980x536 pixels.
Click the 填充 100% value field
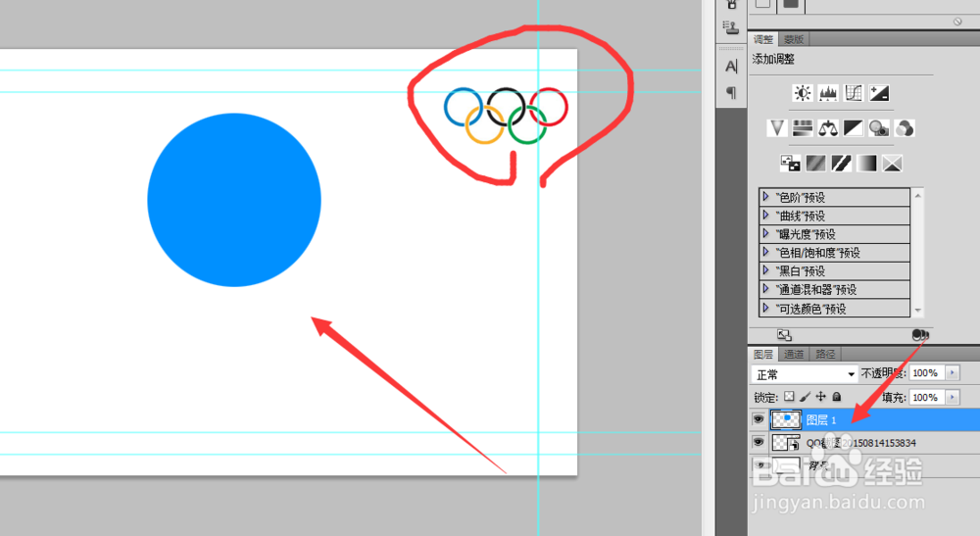point(927,397)
